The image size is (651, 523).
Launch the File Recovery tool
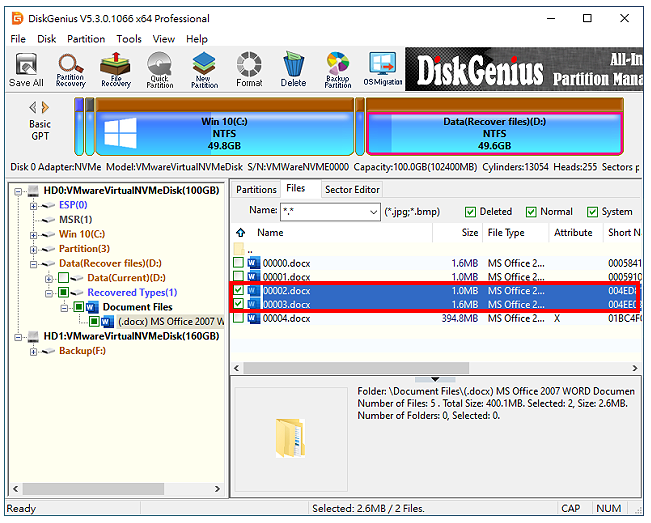(x=115, y=70)
